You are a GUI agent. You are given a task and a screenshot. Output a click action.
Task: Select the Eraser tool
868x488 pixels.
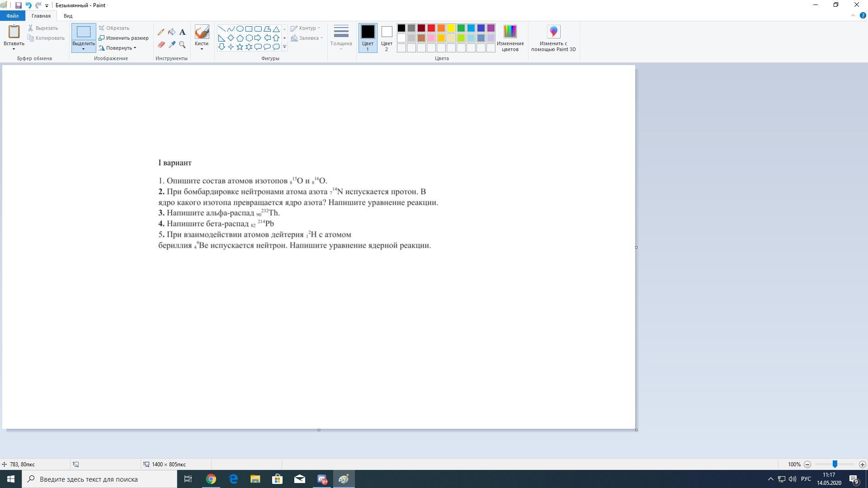coord(161,45)
